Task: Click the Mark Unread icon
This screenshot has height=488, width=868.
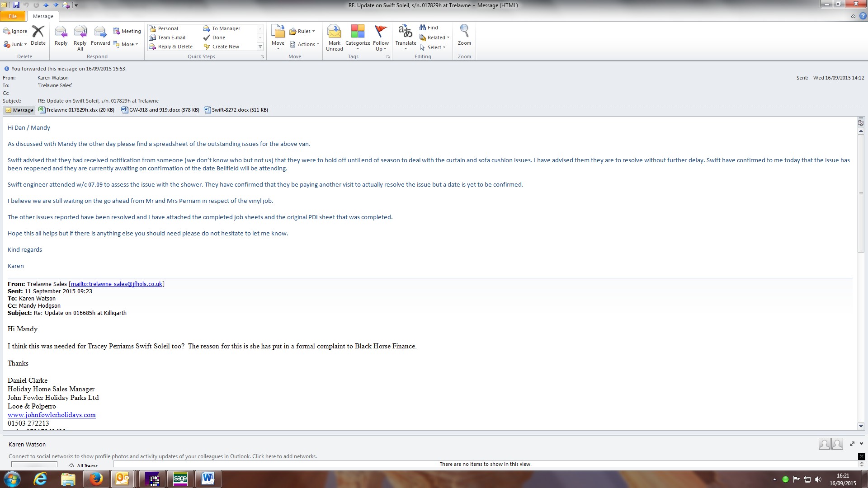Action: [x=334, y=32]
